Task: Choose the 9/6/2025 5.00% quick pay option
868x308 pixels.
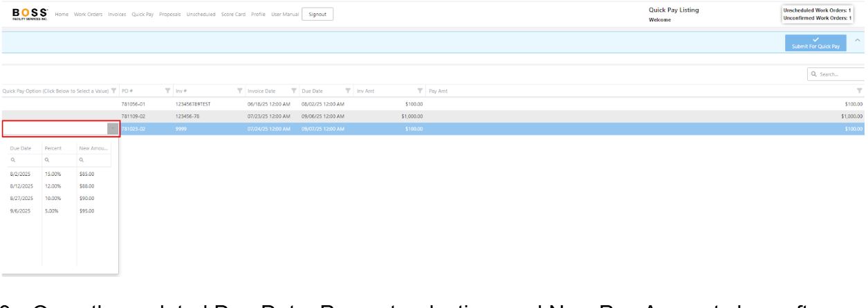Action: click(59, 210)
